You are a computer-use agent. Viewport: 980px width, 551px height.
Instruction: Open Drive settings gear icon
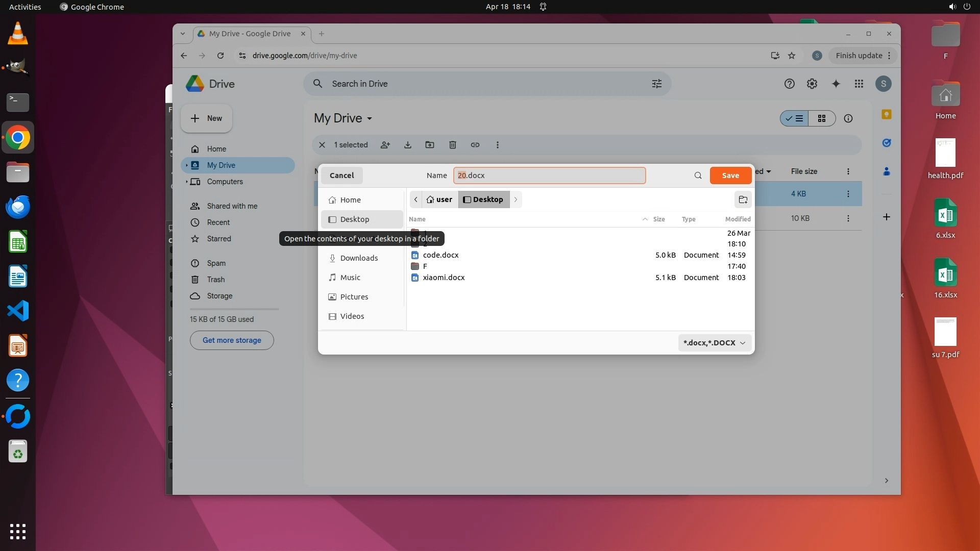click(812, 84)
